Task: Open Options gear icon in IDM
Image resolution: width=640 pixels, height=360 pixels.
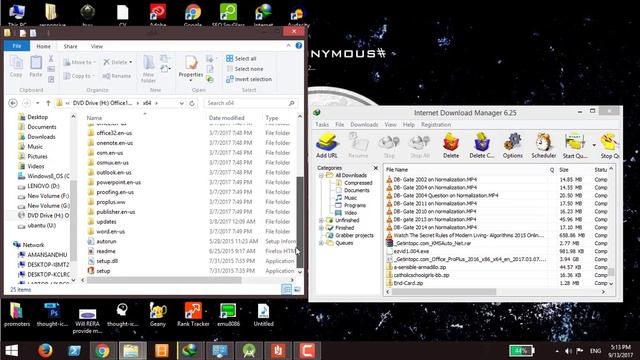Action: [513, 146]
